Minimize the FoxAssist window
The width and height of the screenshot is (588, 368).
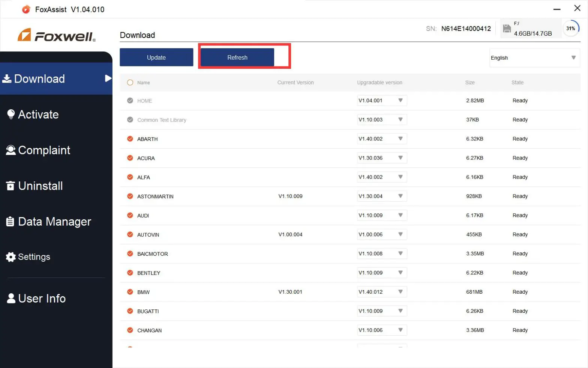point(557,9)
